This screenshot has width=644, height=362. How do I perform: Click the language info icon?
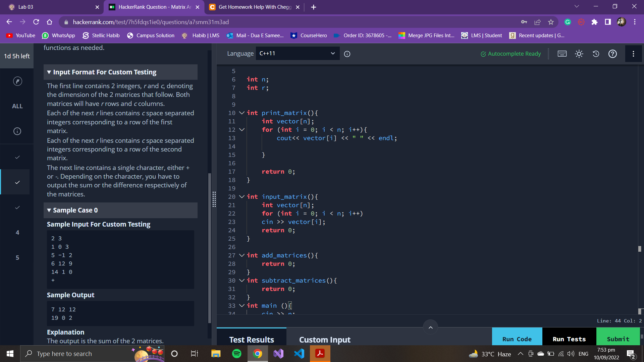(x=347, y=54)
